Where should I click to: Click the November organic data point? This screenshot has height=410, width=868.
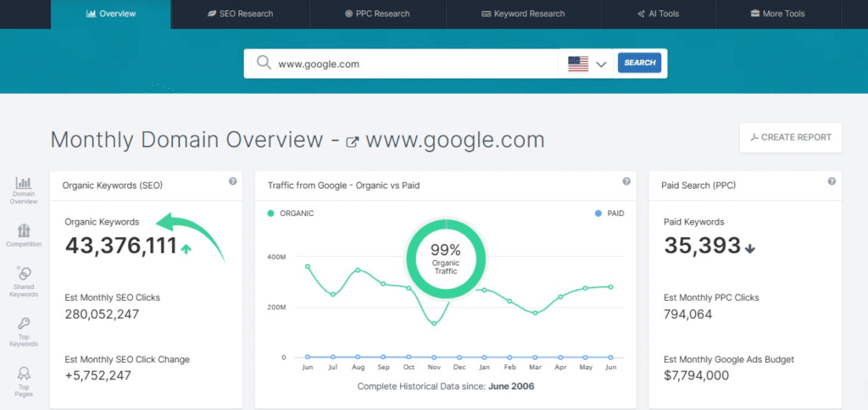tap(434, 323)
